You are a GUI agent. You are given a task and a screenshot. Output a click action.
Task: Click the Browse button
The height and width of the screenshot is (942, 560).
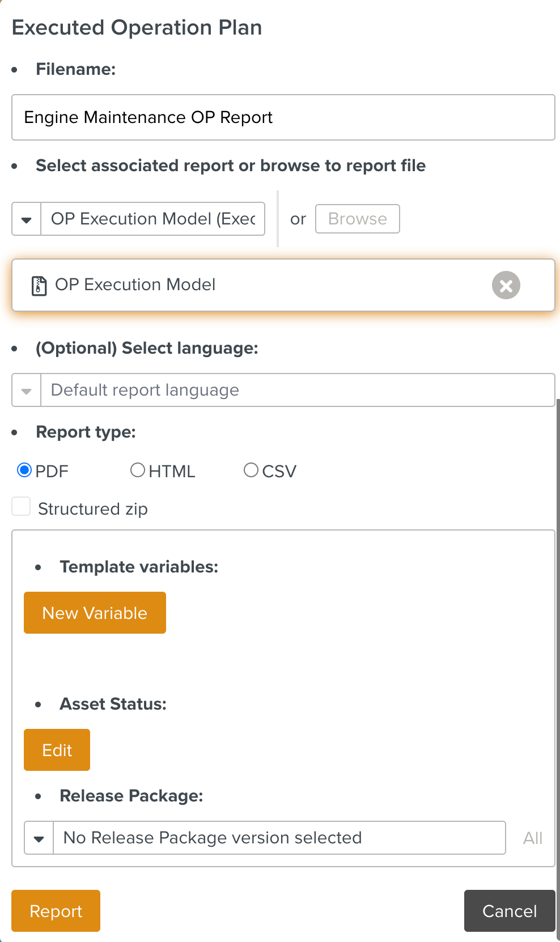(357, 219)
